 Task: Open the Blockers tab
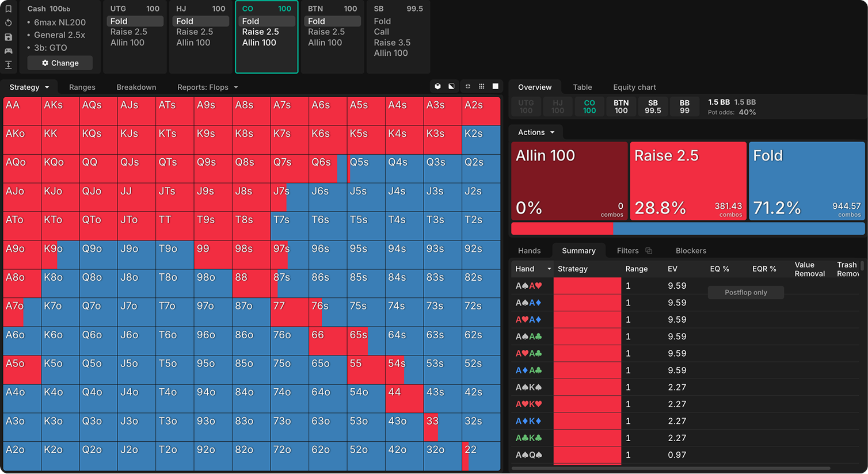pos(691,251)
